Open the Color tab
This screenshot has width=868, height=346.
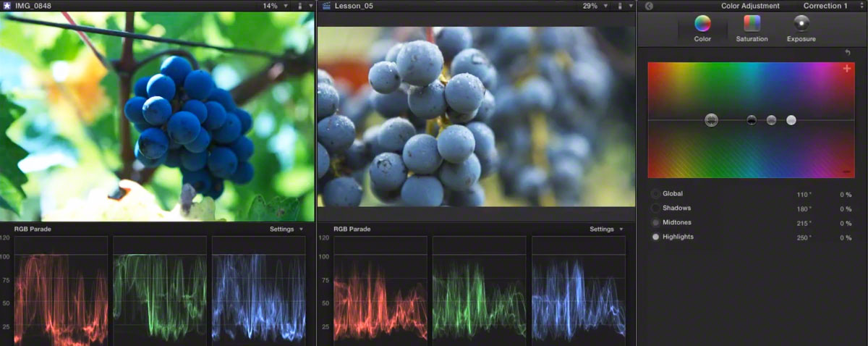pyautogui.click(x=702, y=28)
